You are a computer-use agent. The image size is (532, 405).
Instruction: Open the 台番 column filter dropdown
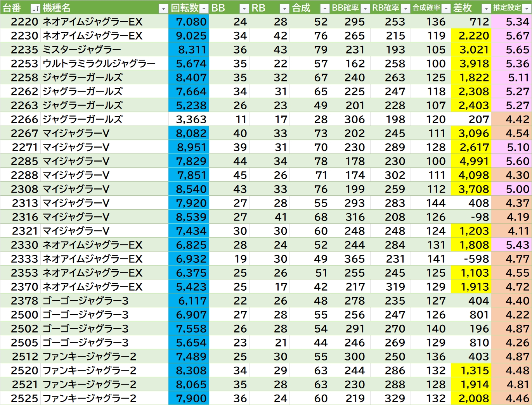35,9
